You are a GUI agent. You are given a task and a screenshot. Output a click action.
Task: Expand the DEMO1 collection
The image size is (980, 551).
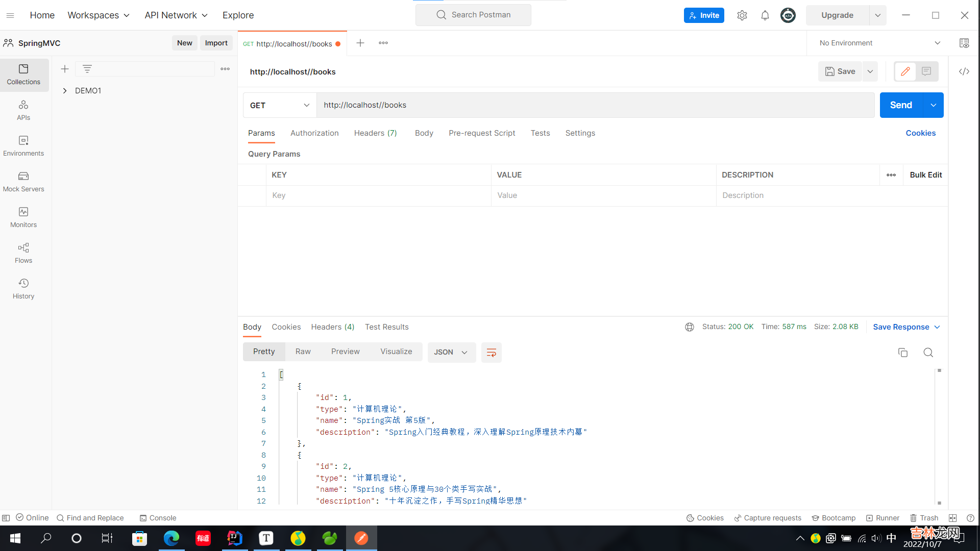point(65,91)
